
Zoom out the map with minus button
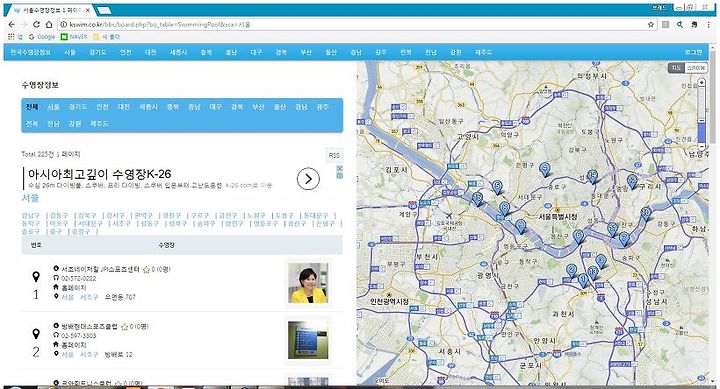701,146
